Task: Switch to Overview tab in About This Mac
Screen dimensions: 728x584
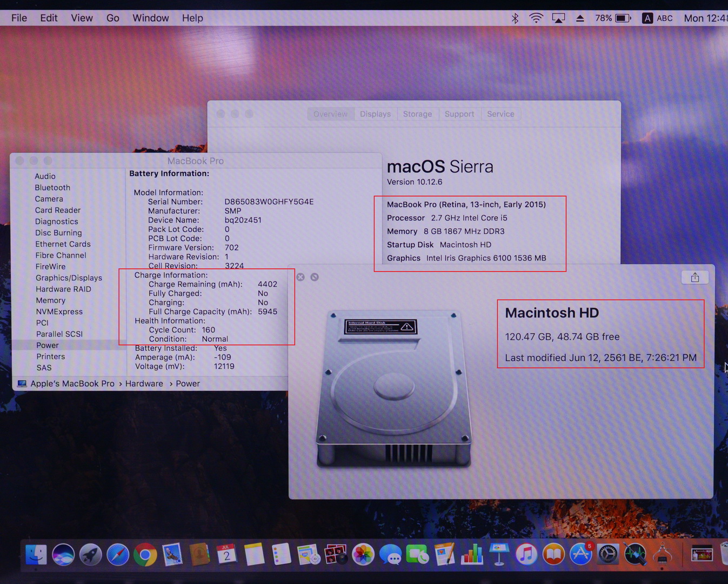Action: point(331,114)
